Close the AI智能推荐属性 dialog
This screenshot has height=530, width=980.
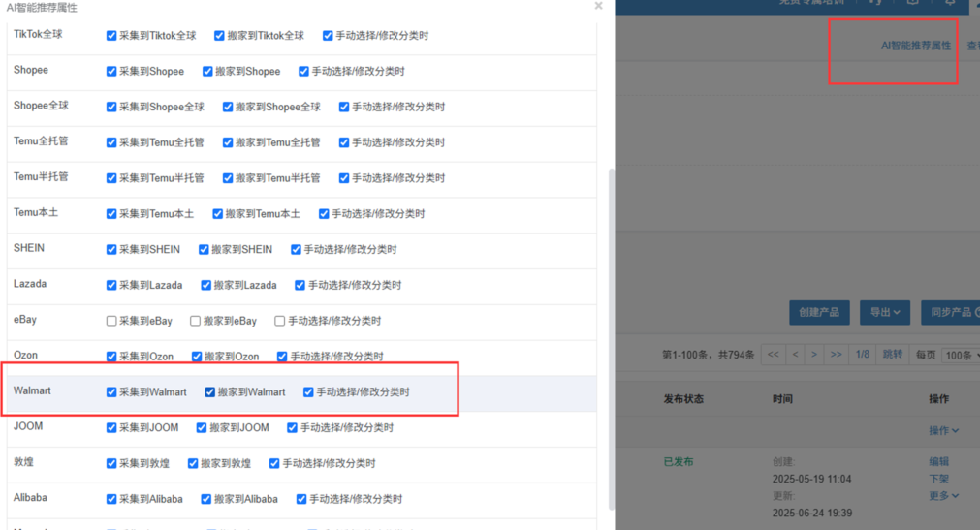[598, 6]
